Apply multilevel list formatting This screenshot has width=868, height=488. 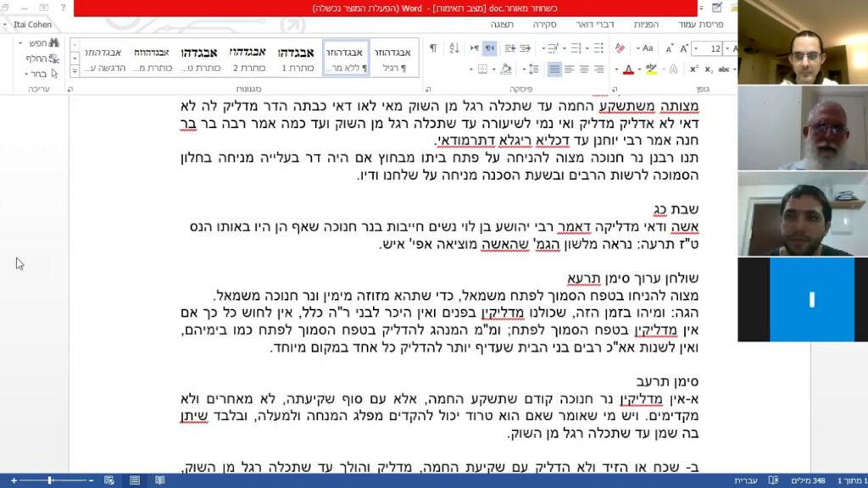[553, 48]
